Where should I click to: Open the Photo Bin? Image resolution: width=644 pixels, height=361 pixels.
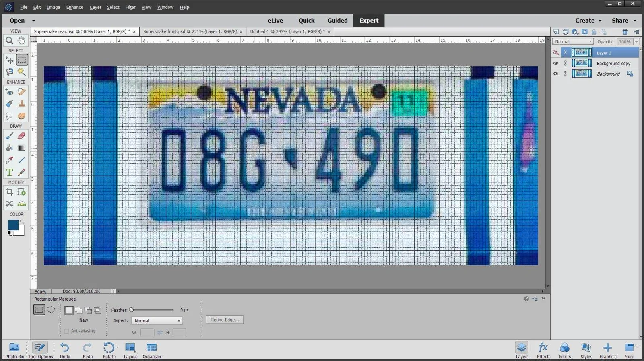click(x=14, y=351)
